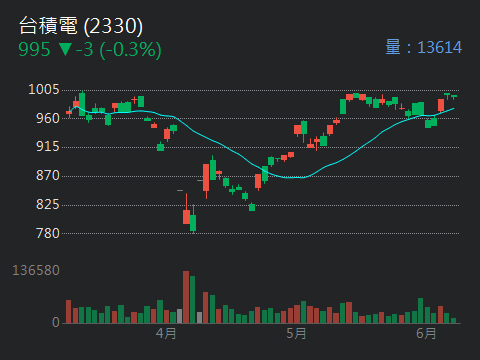
Task: Click the price change text 995 ▼-3 (-0.3%)
Action: pyautogui.click(x=90, y=50)
